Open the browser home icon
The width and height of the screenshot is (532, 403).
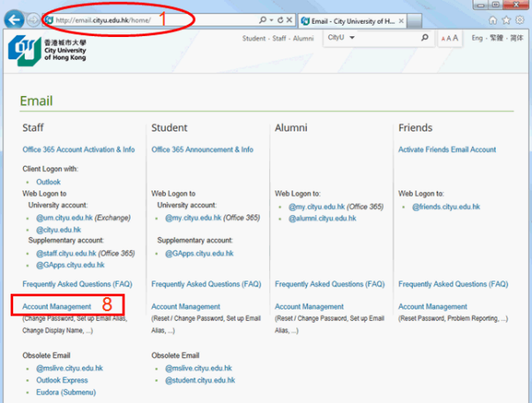492,19
